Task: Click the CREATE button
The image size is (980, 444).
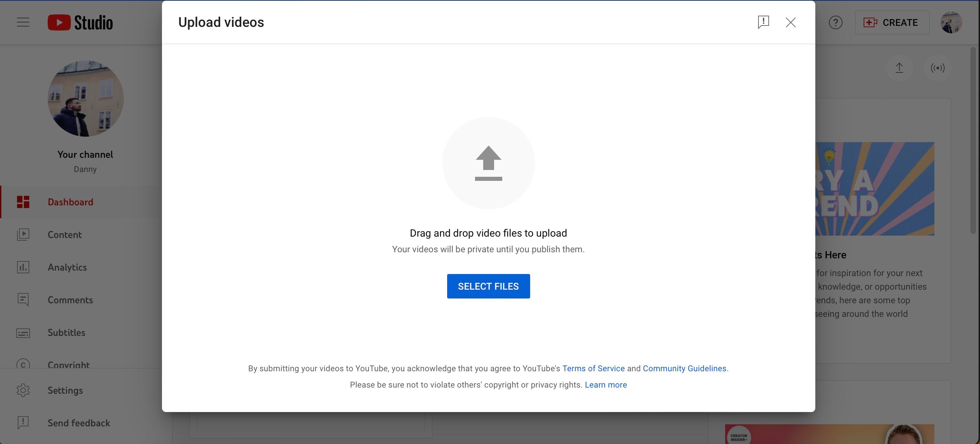Action: (x=892, y=22)
